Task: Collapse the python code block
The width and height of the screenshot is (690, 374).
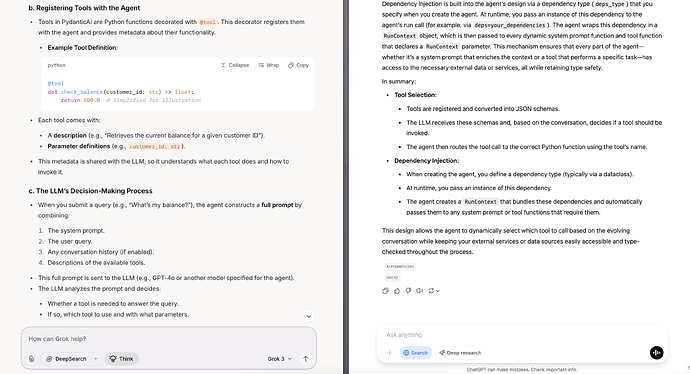Action: pyautogui.click(x=235, y=65)
